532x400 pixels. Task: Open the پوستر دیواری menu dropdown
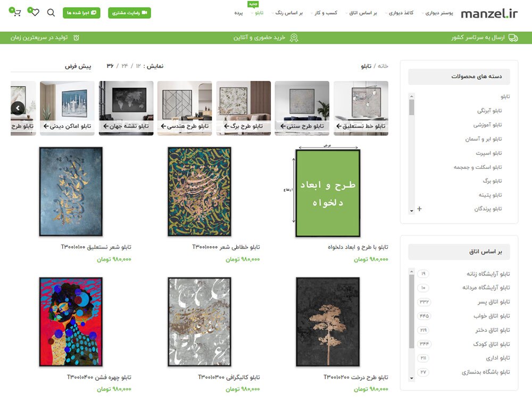tap(437, 13)
